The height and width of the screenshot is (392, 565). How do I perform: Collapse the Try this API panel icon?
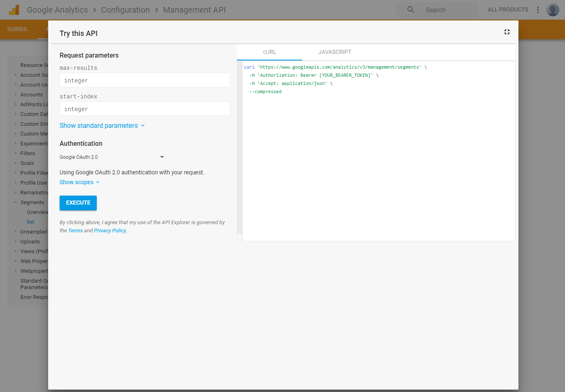click(507, 32)
